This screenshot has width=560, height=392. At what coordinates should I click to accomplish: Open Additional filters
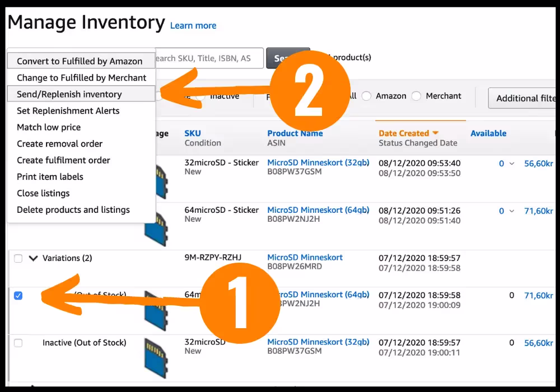tap(522, 98)
